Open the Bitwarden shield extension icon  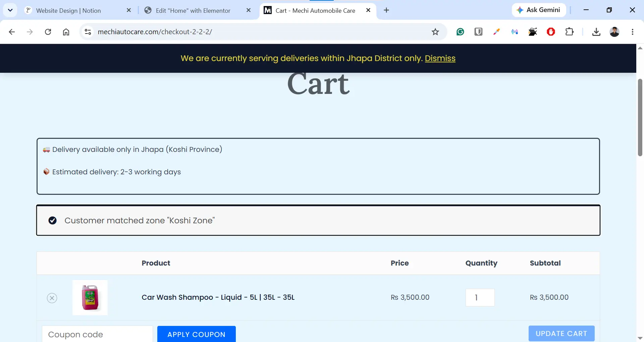click(478, 32)
